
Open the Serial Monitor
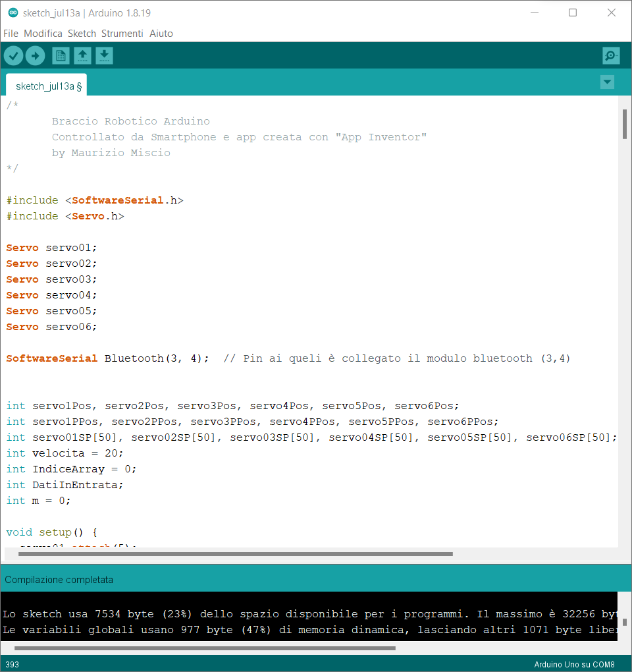[x=610, y=55]
